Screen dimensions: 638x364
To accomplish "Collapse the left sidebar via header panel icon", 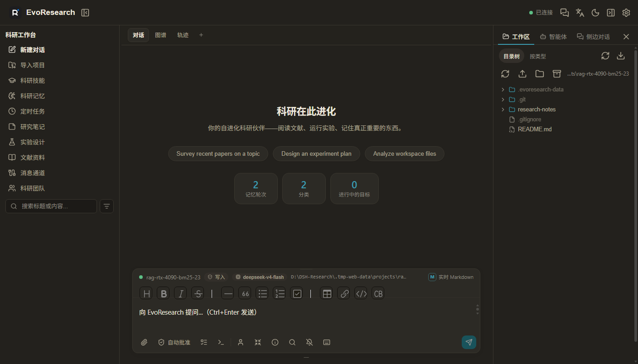I will tap(85, 13).
